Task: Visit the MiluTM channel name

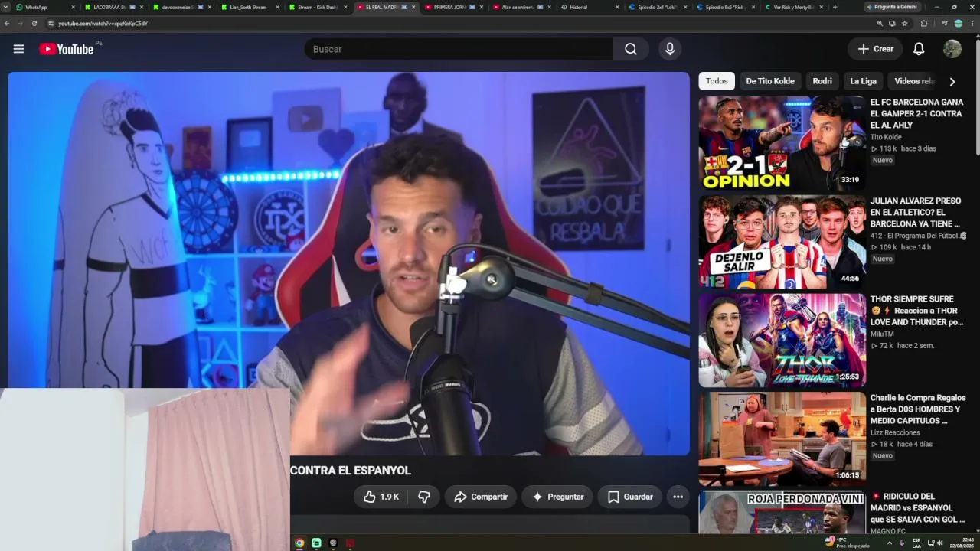Action: (882, 334)
